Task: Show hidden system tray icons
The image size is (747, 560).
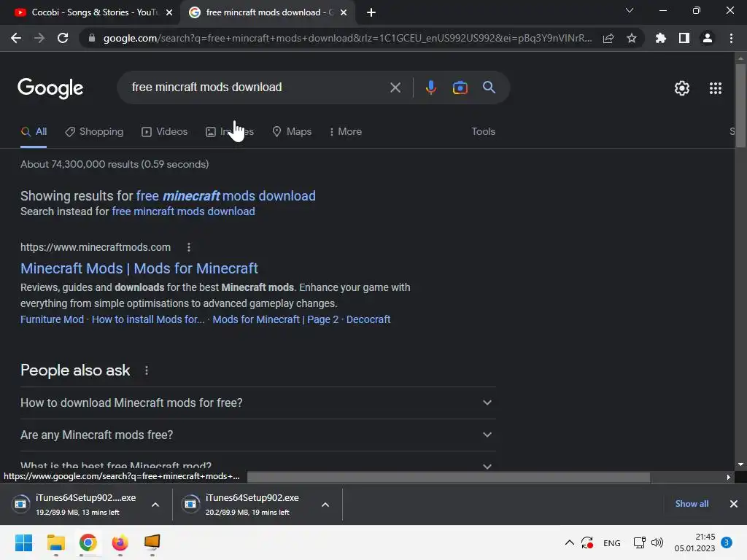Action: click(x=569, y=542)
